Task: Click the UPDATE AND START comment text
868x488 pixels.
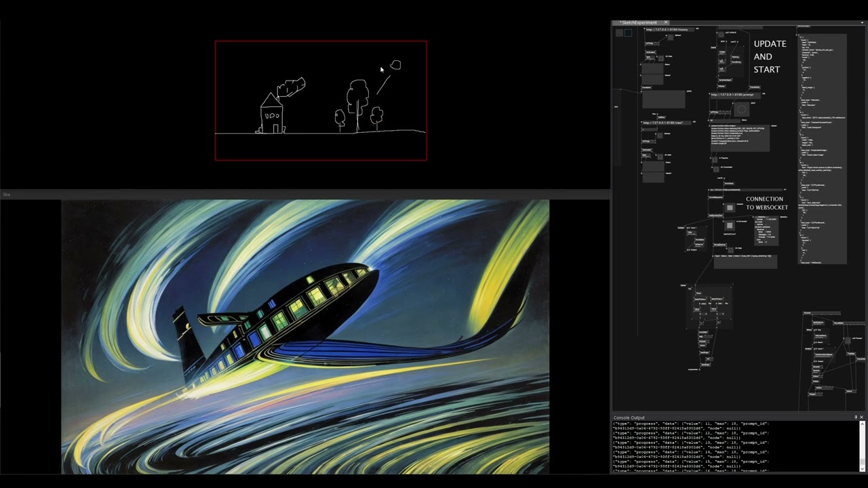Action: (x=770, y=56)
